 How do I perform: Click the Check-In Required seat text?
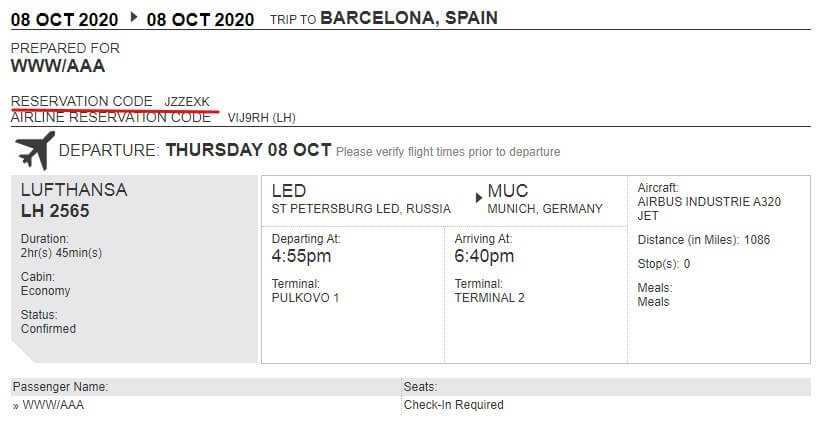coord(453,405)
